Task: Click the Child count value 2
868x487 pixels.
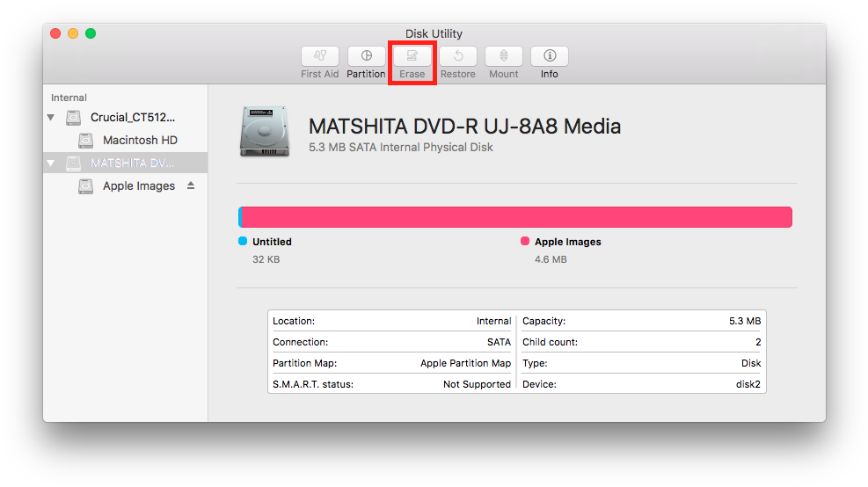Action: [758, 342]
